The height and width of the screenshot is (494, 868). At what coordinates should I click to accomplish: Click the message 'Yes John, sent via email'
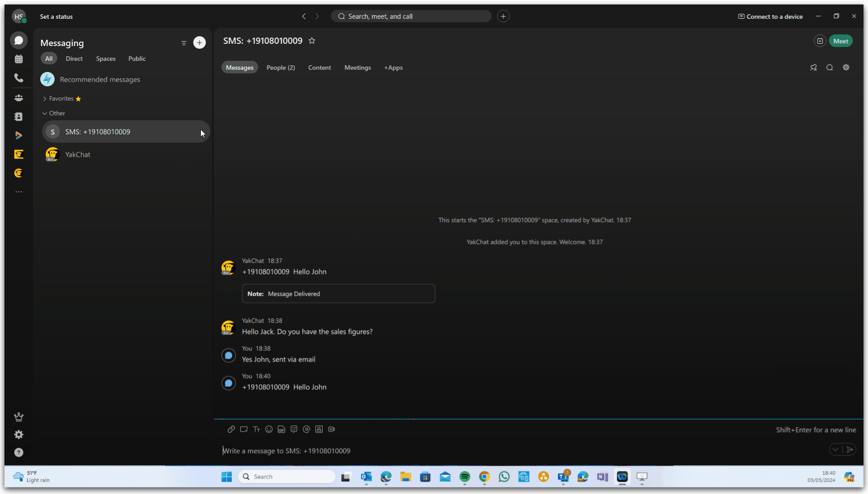tap(278, 359)
